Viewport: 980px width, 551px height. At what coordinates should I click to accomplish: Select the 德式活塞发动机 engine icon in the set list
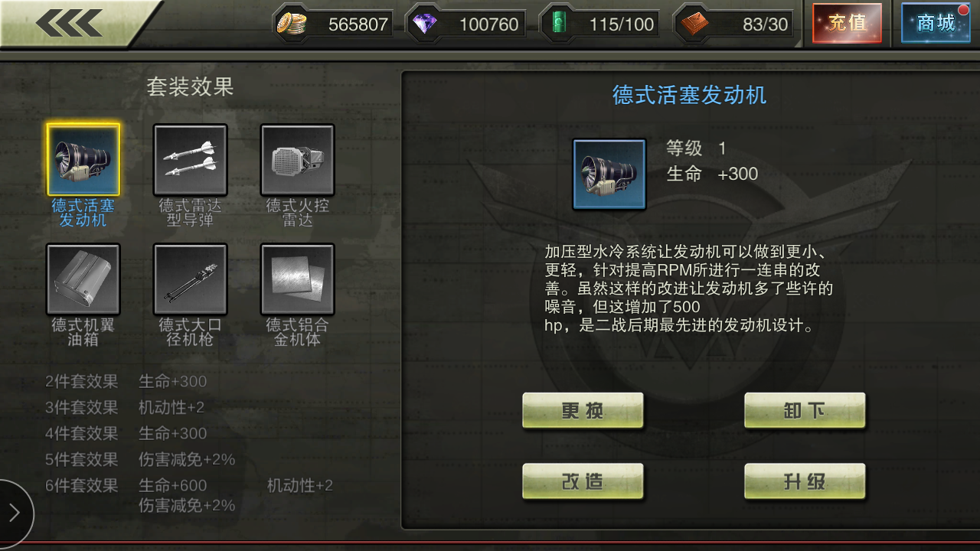tap(83, 160)
